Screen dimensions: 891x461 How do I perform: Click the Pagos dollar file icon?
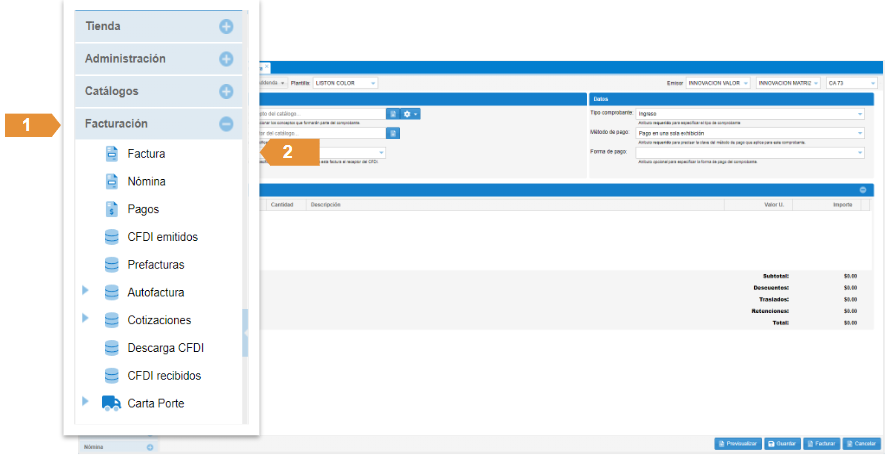112,210
